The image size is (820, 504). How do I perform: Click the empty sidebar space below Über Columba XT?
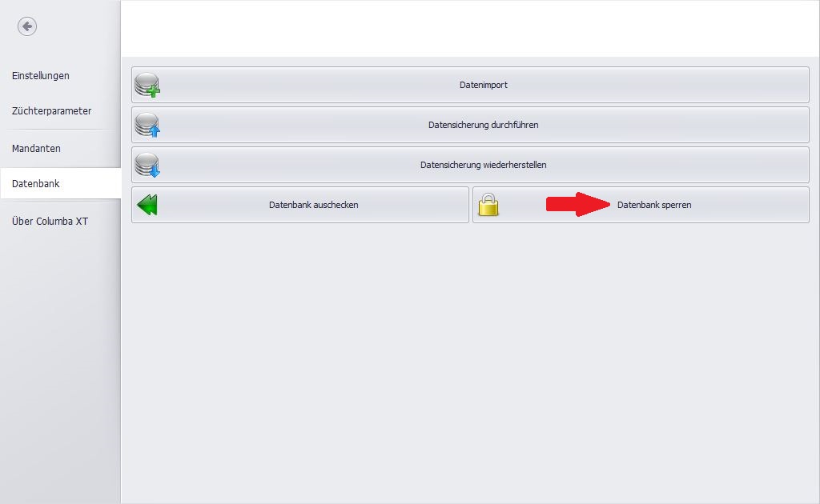point(60,360)
